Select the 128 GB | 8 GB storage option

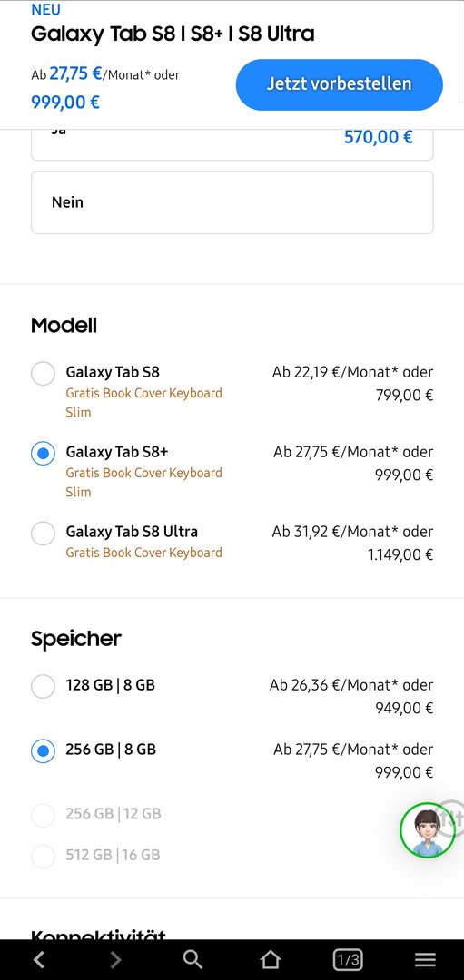pos(44,686)
